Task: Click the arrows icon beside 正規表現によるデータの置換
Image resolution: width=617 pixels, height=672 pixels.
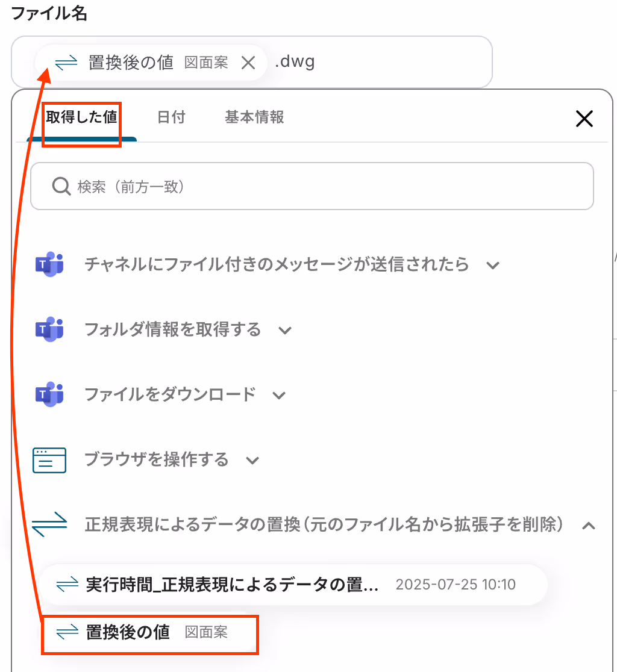Action: [x=49, y=524]
